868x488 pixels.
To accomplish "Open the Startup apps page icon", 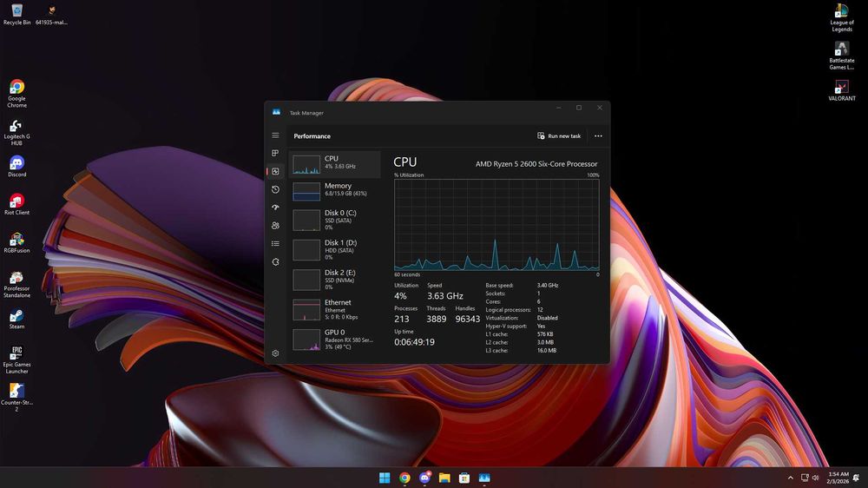I will pos(275,208).
